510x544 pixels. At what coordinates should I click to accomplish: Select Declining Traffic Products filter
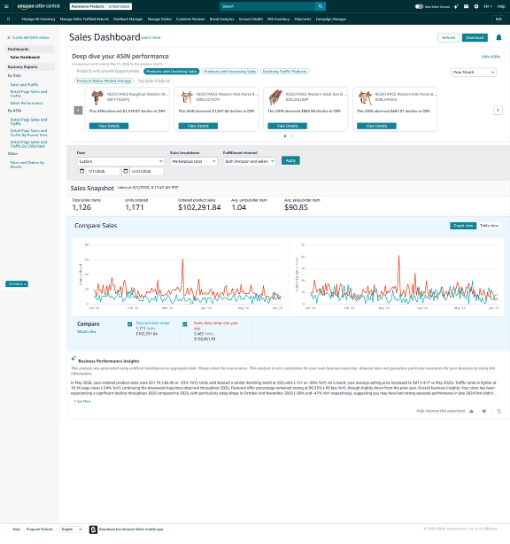coord(284,71)
